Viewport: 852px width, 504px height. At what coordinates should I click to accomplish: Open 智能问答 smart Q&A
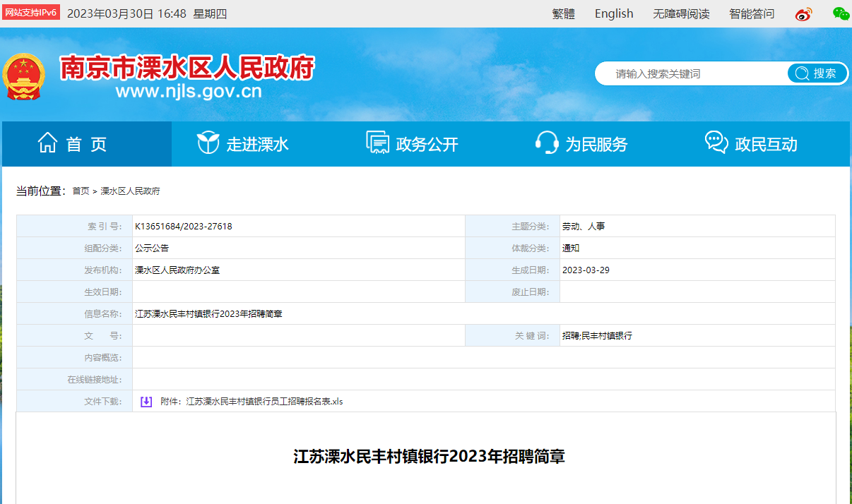(x=752, y=14)
